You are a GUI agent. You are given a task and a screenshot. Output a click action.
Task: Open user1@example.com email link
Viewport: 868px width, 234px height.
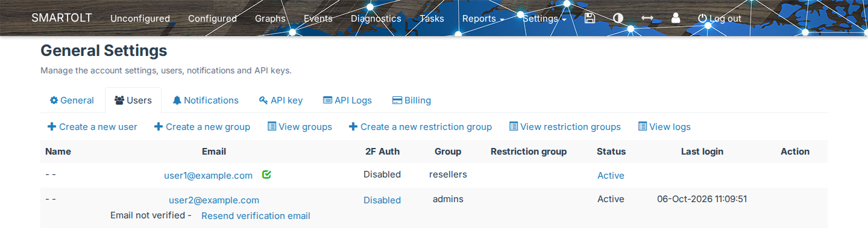pos(208,176)
